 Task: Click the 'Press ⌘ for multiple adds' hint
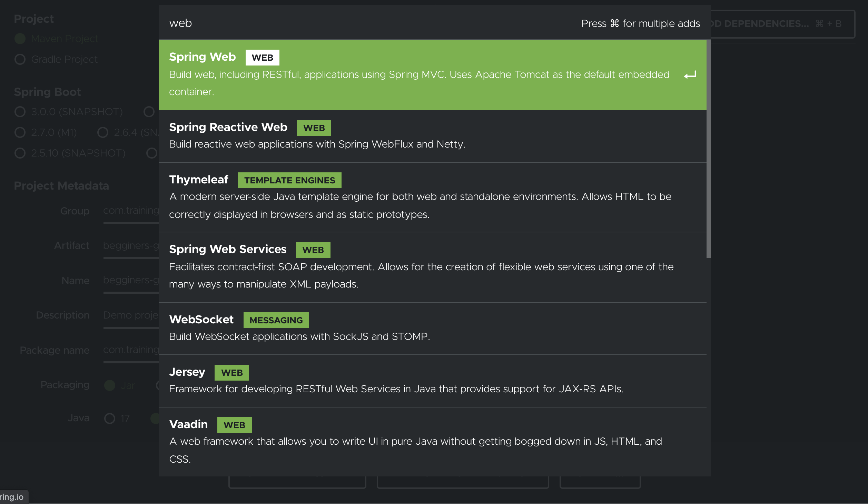coord(641,23)
